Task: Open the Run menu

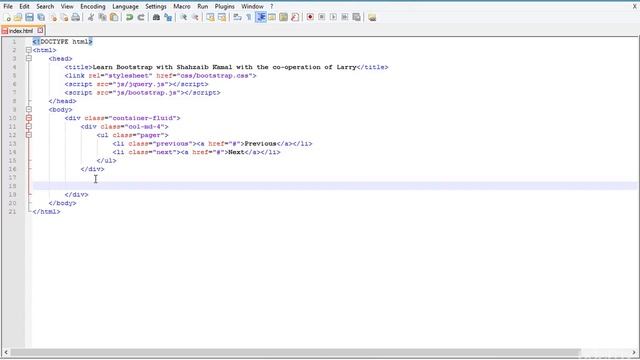Action: pyautogui.click(x=202, y=7)
